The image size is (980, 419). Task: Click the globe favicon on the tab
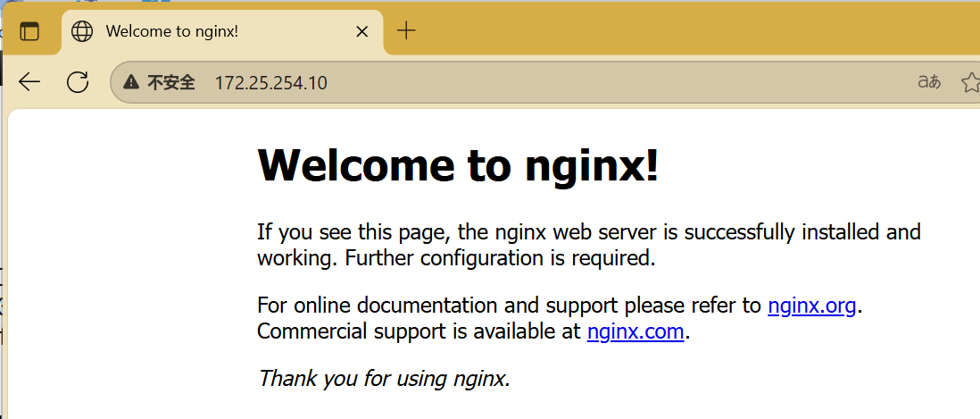(x=82, y=31)
